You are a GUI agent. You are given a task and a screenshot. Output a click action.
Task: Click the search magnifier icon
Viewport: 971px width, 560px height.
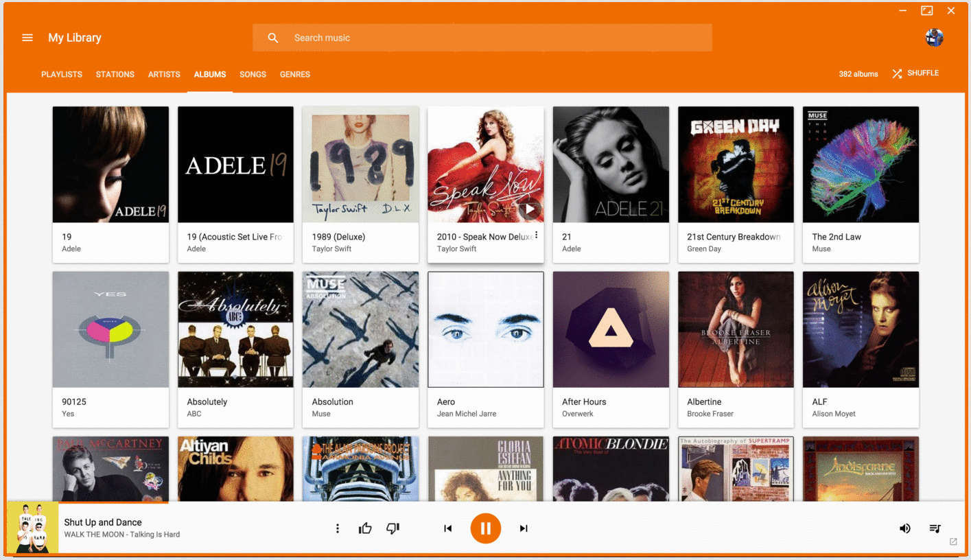(273, 38)
